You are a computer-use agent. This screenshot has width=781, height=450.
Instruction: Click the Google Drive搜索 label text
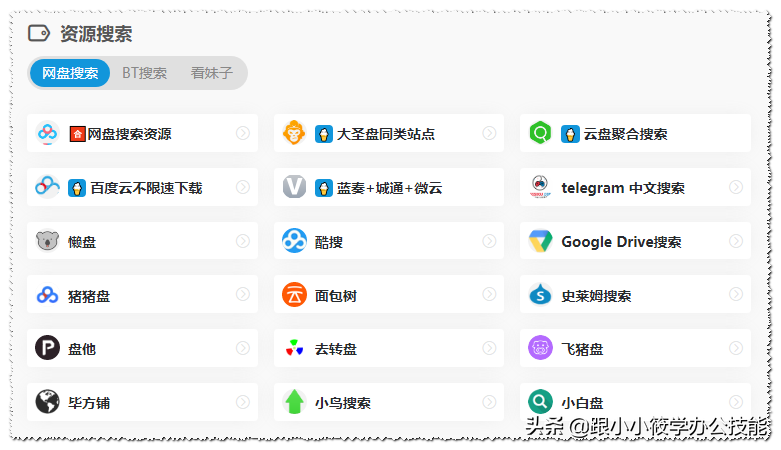coord(622,242)
